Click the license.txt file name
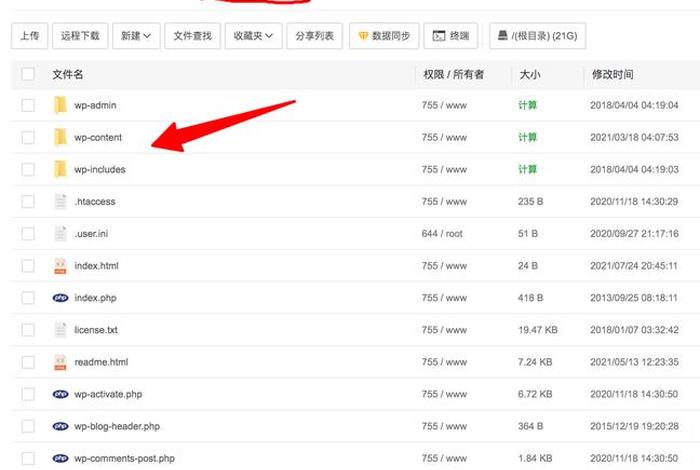700x470 pixels. [x=96, y=330]
